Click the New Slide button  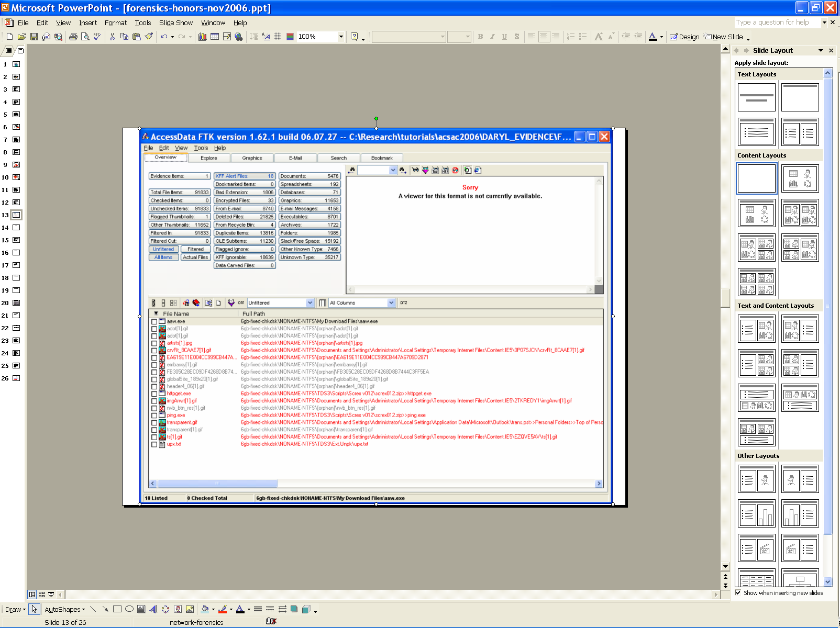pos(724,37)
